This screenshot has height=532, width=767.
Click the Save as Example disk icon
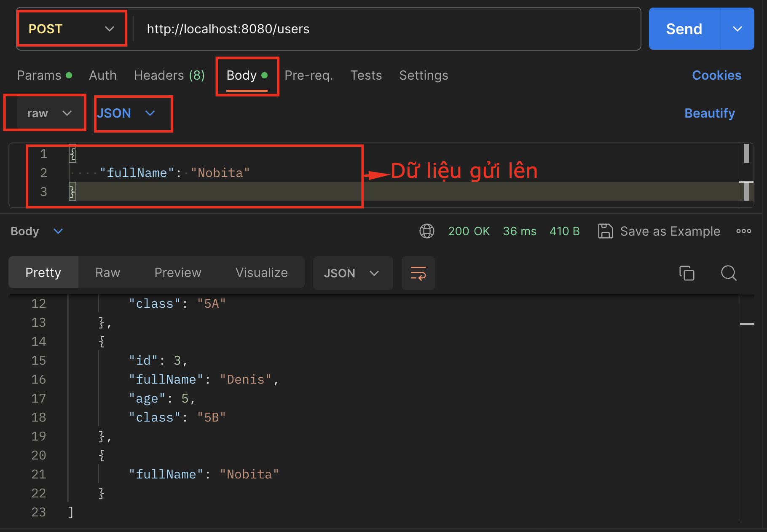tap(605, 231)
